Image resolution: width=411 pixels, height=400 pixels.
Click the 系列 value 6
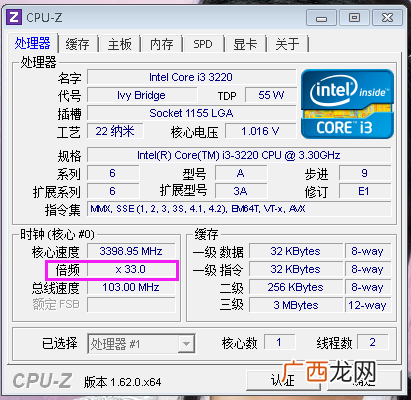pyautogui.click(x=113, y=173)
